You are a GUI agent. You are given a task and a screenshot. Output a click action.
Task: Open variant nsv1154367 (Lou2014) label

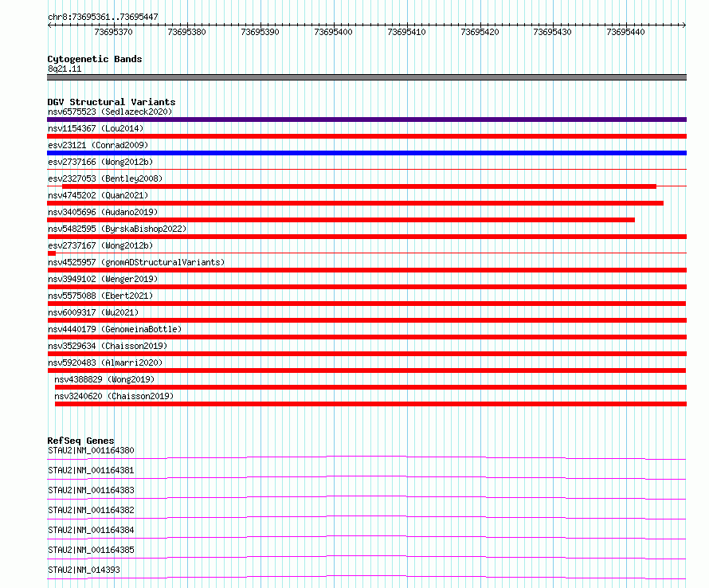[96, 128]
